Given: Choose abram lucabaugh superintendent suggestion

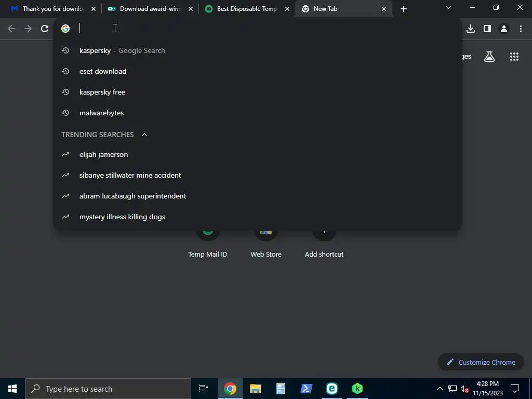Looking at the screenshot, I should click(x=258, y=196).
